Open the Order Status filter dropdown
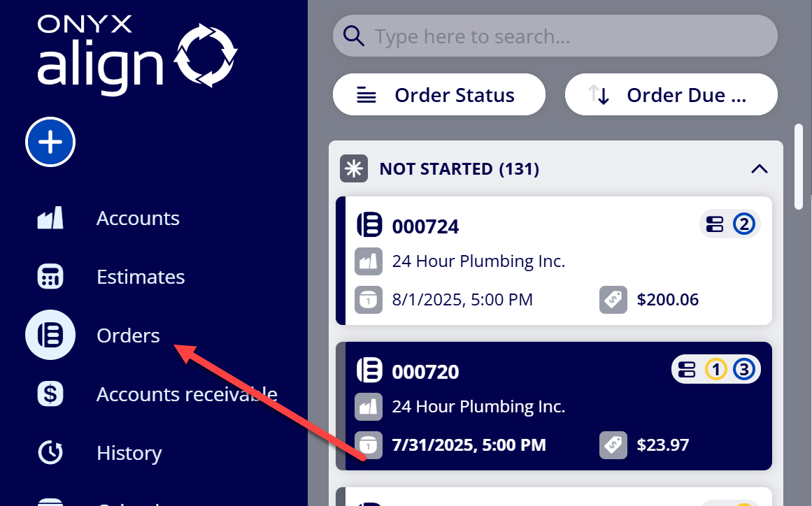The width and height of the screenshot is (812, 506). pyautogui.click(x=439, y=94)
